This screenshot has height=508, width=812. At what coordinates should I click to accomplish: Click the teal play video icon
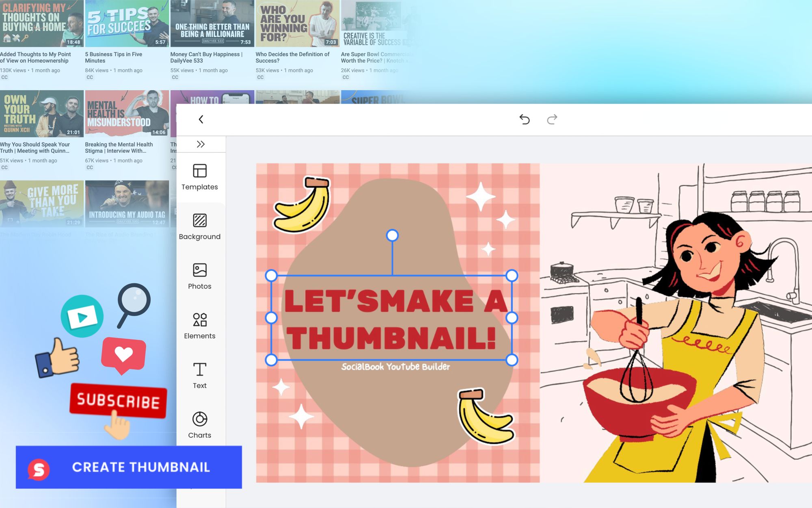coord(82,316)
